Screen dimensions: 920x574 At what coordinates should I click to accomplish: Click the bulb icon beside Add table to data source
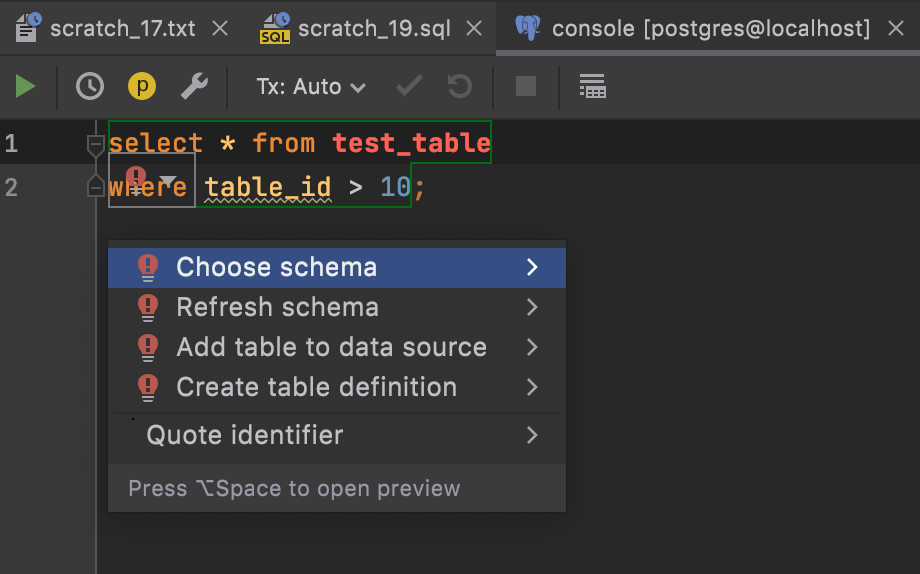[x=148, y=347]
